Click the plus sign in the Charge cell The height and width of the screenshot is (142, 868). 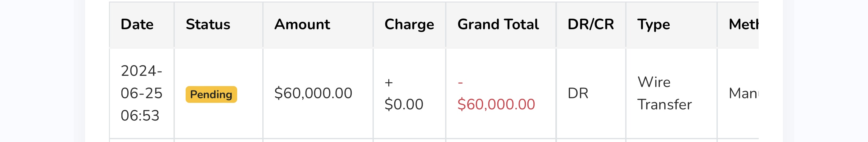388,82
